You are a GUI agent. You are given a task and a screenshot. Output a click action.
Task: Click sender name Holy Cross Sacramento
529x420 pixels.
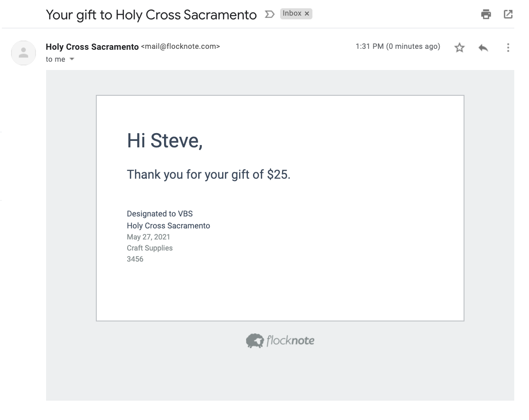coord(92,47)
